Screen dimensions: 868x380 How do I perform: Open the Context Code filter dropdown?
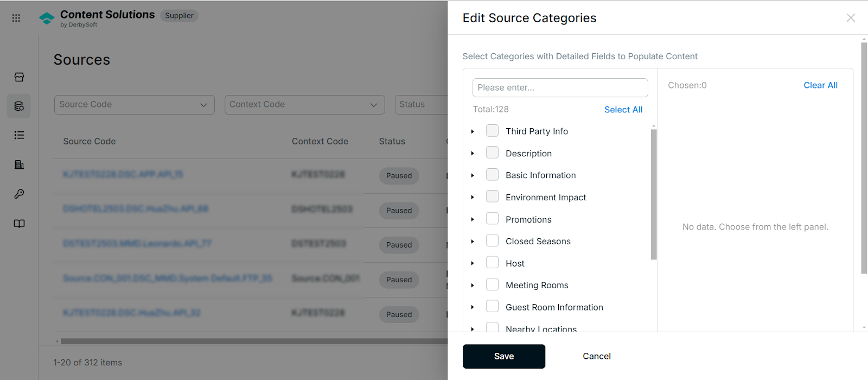click(x=304, y=105)
